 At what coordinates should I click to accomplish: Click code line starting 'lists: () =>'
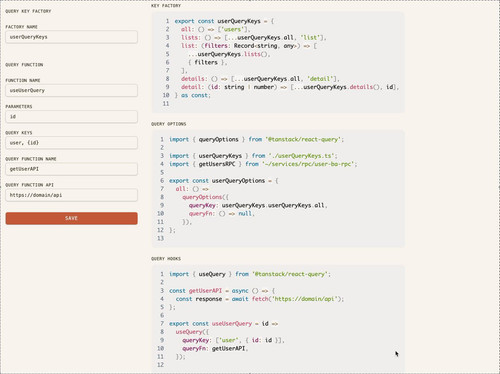tap(254, 38)
